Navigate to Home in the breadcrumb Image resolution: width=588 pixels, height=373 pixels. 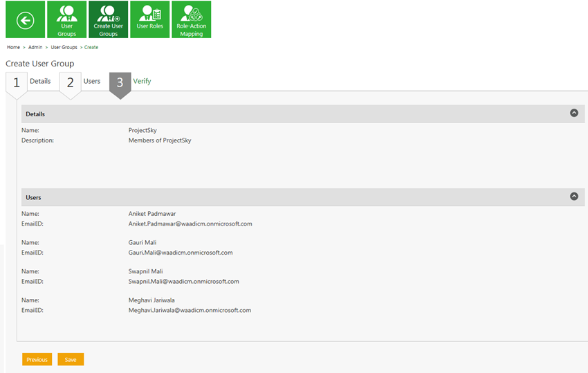13,47
